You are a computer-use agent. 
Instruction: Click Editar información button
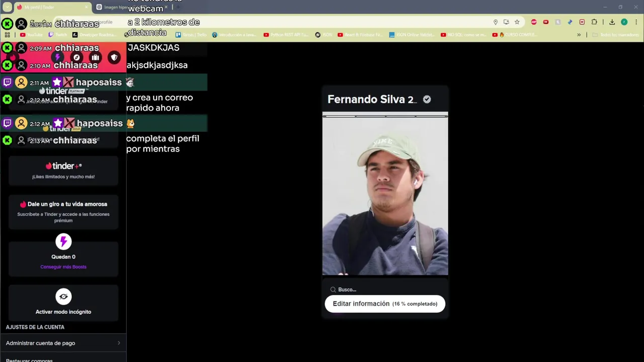(x=385, y=304)
